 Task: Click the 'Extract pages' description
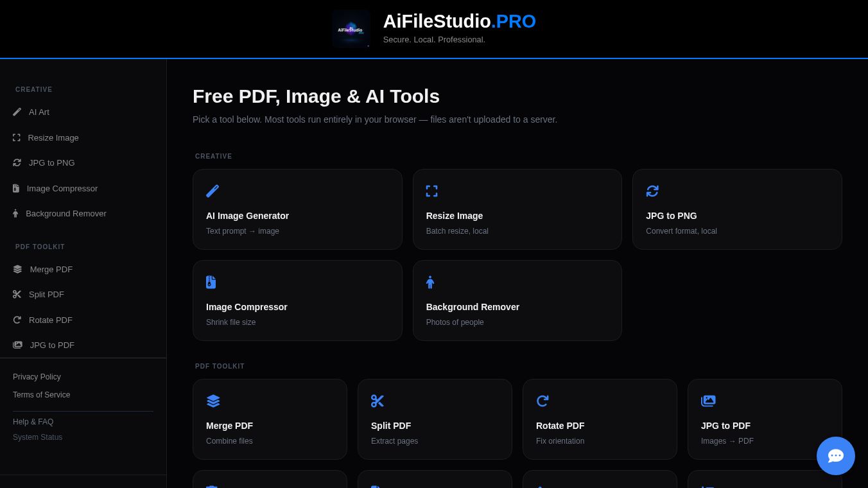coord(395,441)
